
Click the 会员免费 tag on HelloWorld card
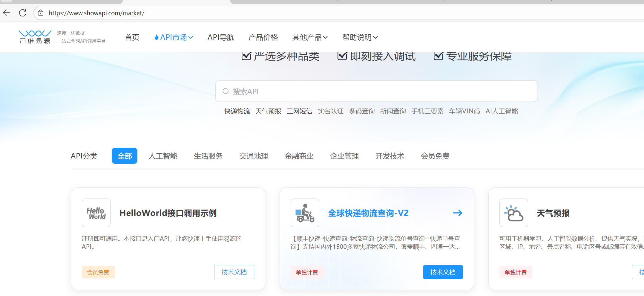(98, 272)
